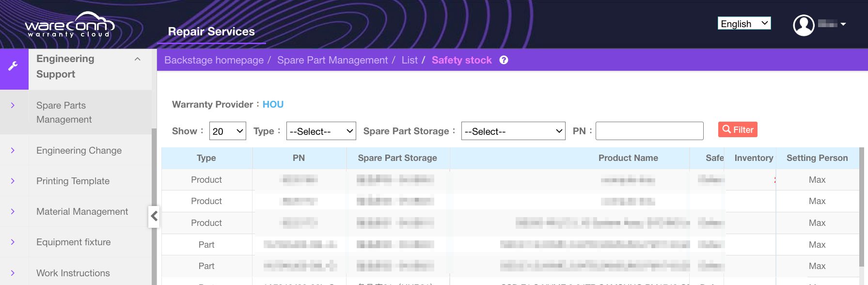Open Work Instructions in sidebar
Image resolution: width=868 pixels, height=285 pixels.
pos(73,273)
